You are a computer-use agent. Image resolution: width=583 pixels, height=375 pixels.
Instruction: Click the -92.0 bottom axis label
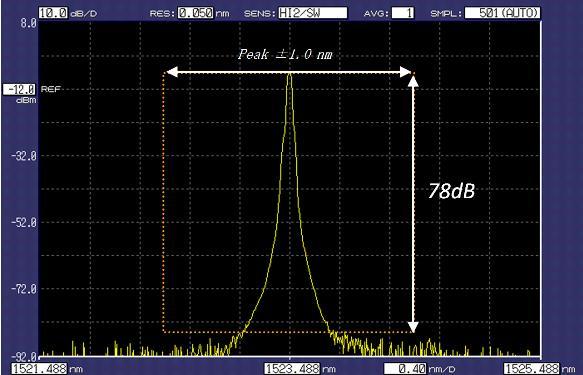pos(24,358)
